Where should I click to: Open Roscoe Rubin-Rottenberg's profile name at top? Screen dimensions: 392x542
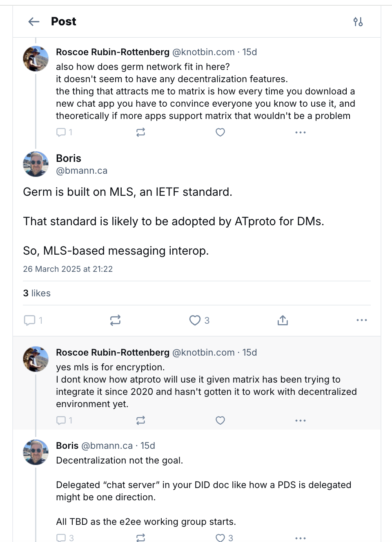click(x=113, y=52)
